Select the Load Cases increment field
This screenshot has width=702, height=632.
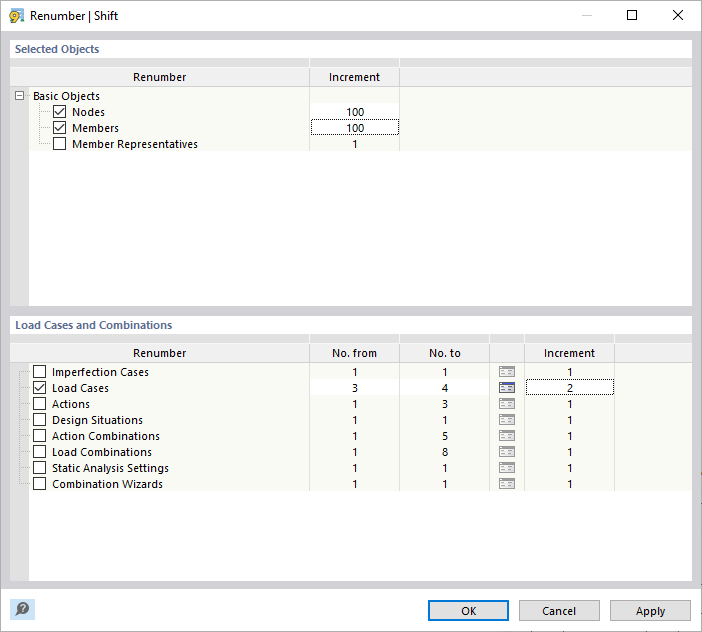569,388
